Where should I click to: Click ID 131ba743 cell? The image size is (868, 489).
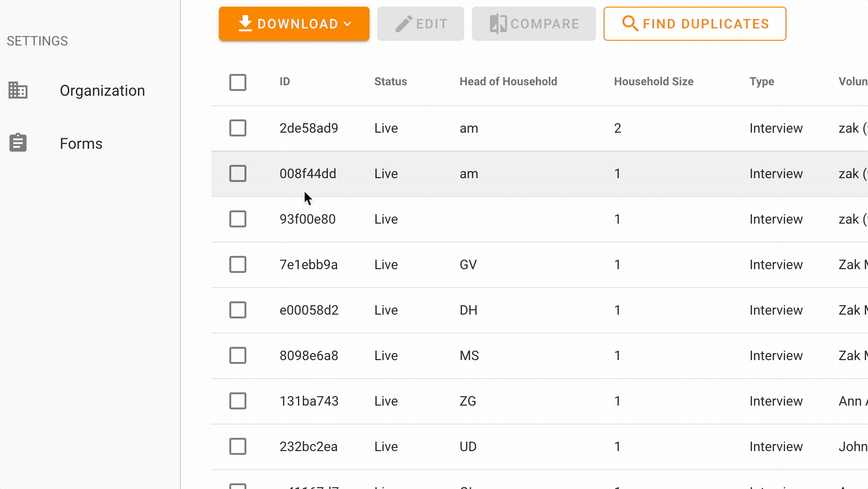pyautogui.click(x=309, y=401)
